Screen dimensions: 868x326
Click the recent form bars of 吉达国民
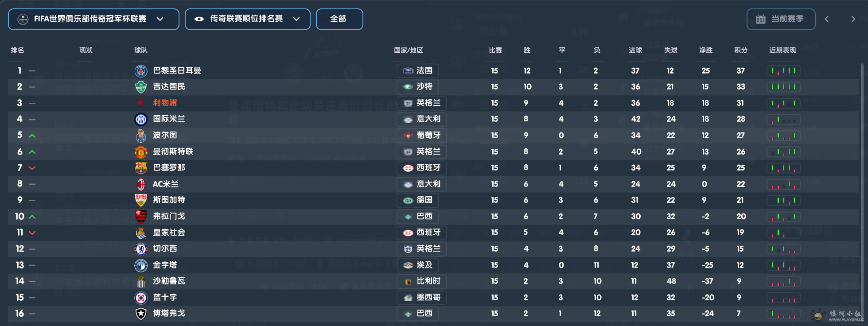(783, 87)
